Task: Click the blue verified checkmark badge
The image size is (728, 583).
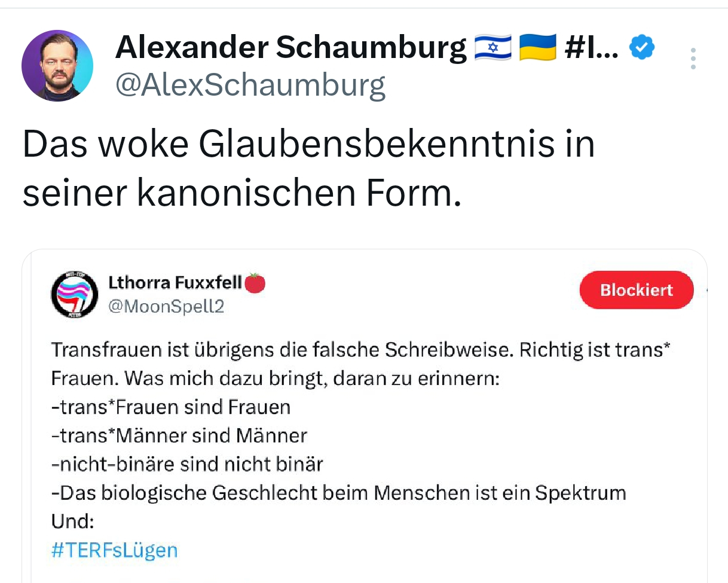Action: coord(643,48)
